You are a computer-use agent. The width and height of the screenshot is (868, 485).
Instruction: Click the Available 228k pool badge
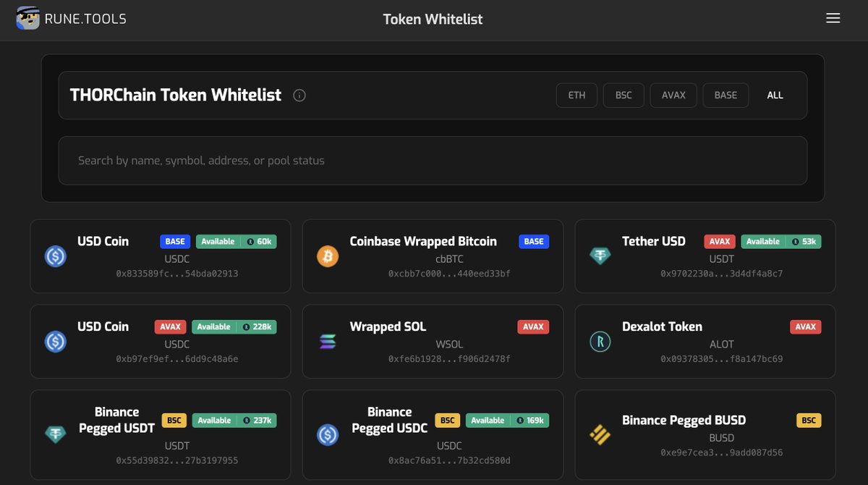[234, 327]
